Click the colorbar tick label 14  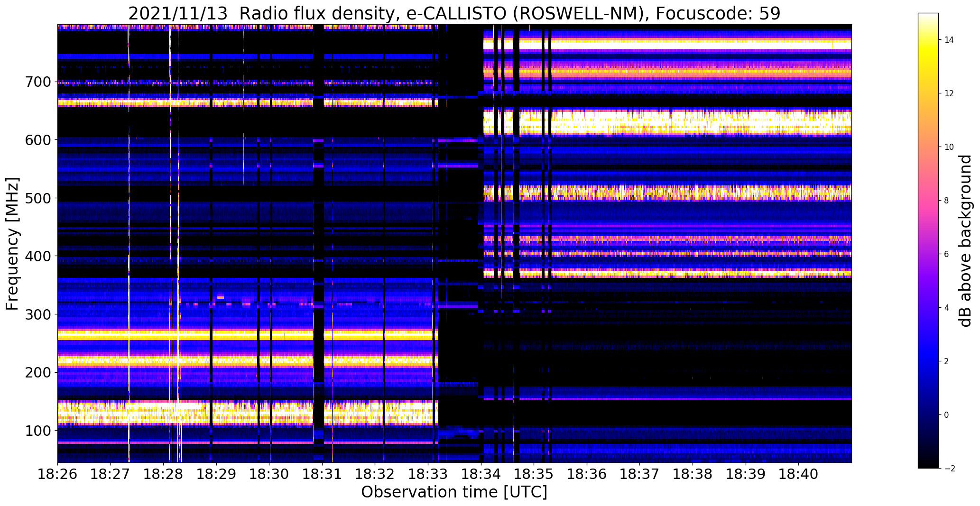pyautogui.click(x=949, y=40)
